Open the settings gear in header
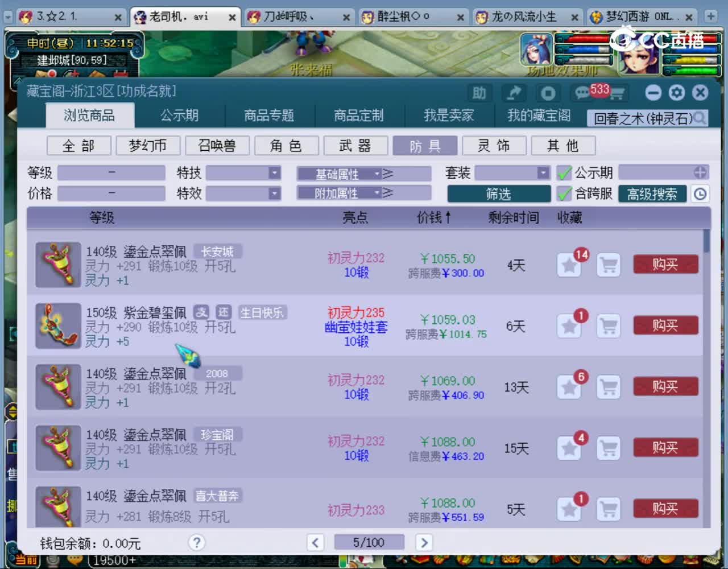728x569 pixels. point(677,93)
